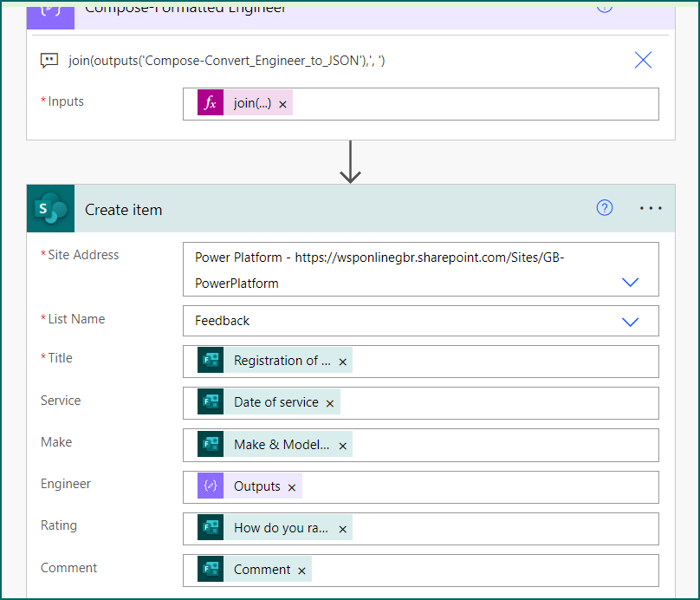
Task: Expand the List Name dropdown
Action: (x=630, y=322)
